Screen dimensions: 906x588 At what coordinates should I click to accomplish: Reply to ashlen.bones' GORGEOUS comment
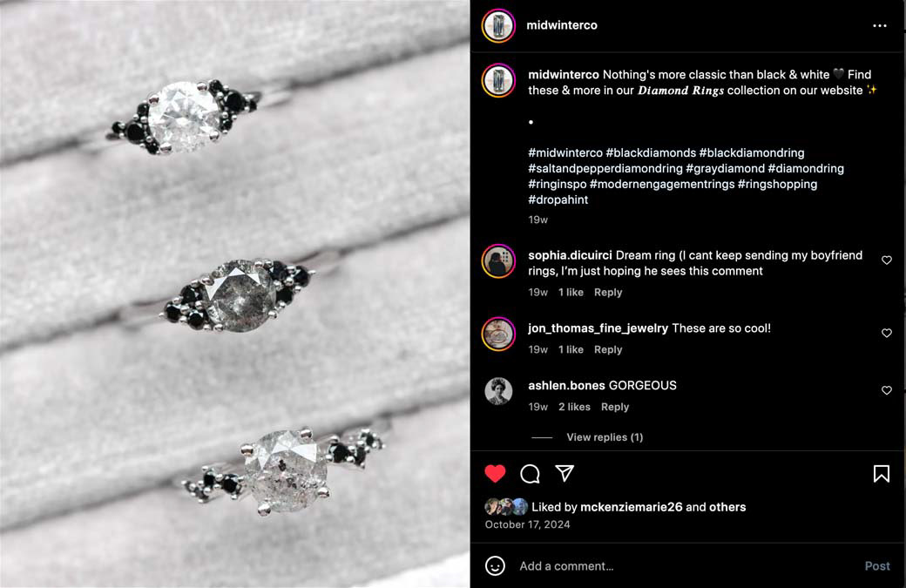click(615, 407)
